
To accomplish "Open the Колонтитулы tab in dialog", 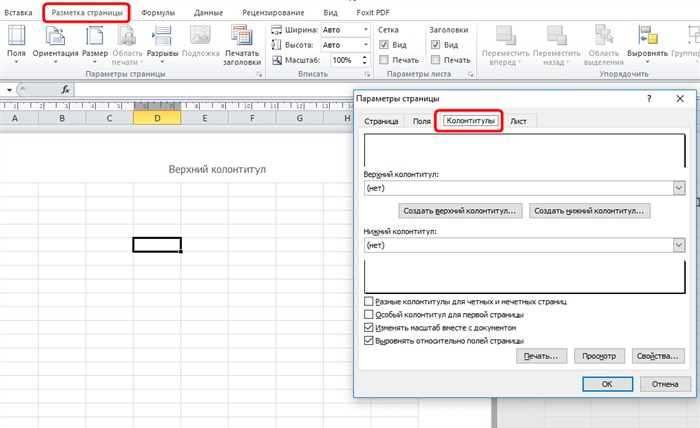I will 471,121.
